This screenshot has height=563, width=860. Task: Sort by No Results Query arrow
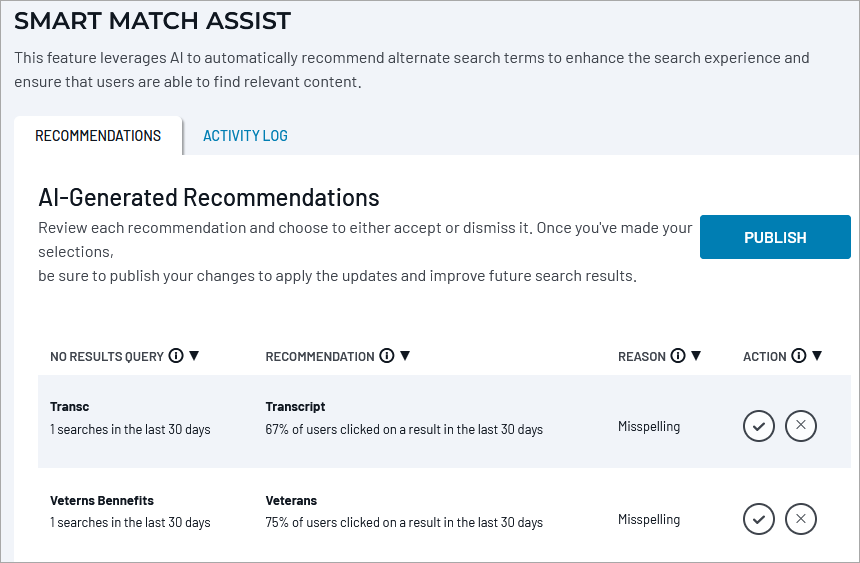pos(194,356)
